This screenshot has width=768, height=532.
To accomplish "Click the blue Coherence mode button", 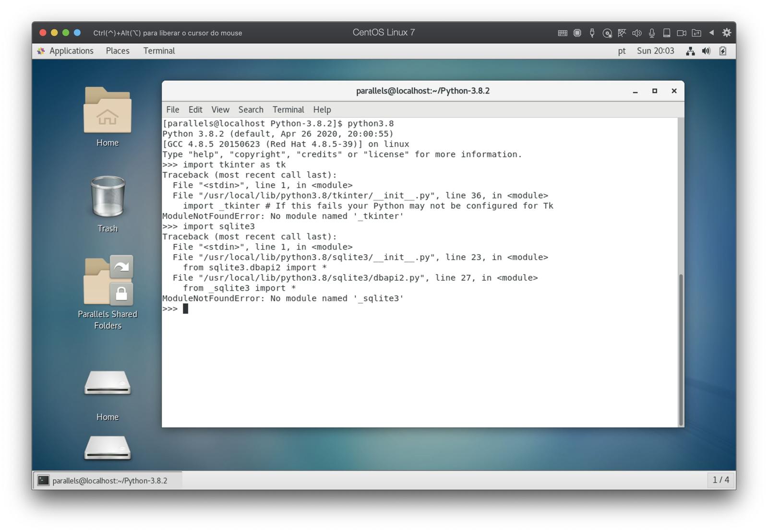I will tap(77, 33).
